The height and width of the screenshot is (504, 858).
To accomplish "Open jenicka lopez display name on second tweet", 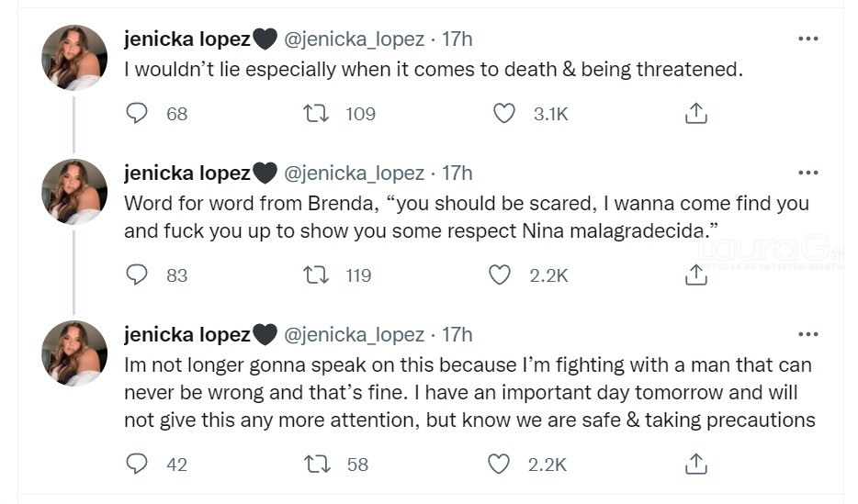I will pos(187,173).
